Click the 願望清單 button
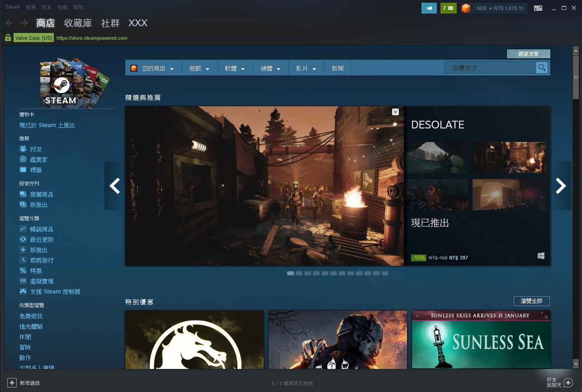This screenshot has height=392, width=582. tap(528, 54)
